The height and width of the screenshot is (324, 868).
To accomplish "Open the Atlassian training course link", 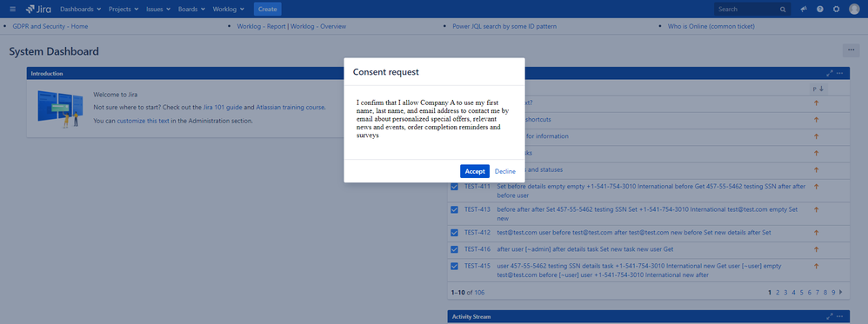I will pyautogui.click(x=290, y=107).
